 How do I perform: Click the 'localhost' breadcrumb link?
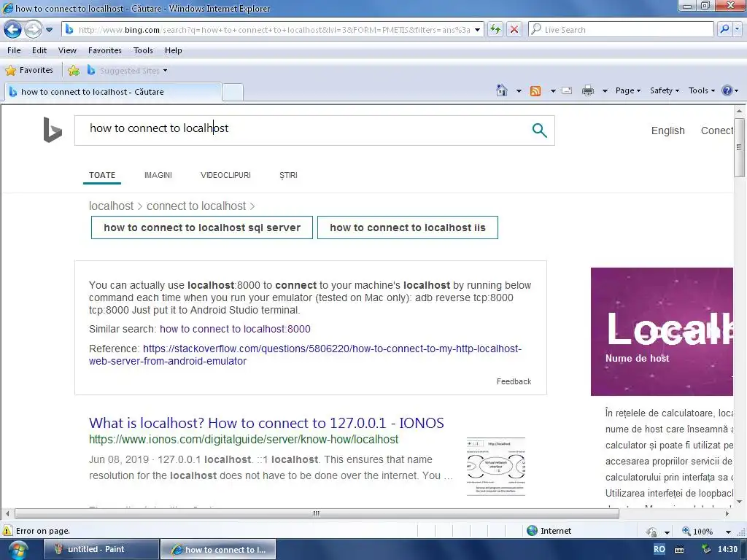pos(111,206)
